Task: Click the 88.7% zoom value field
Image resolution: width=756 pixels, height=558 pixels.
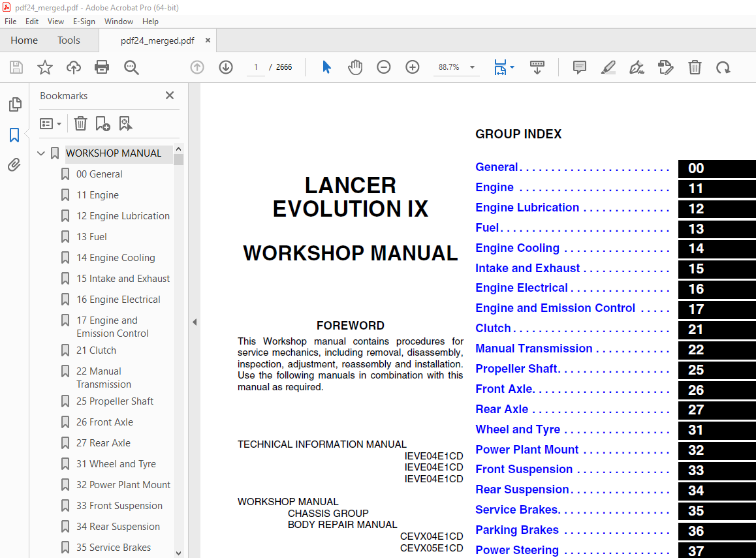Action: 449,67
